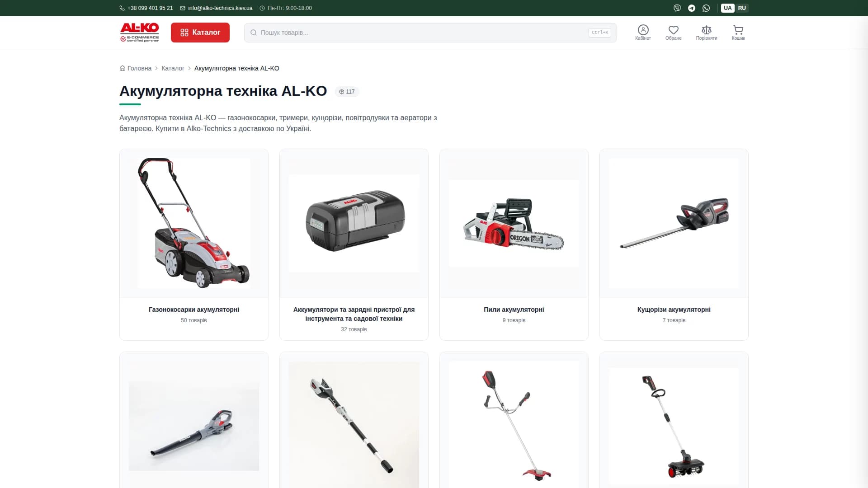Open the Кабінет account icon
868x488 pixels.
[x=643, y=33]
